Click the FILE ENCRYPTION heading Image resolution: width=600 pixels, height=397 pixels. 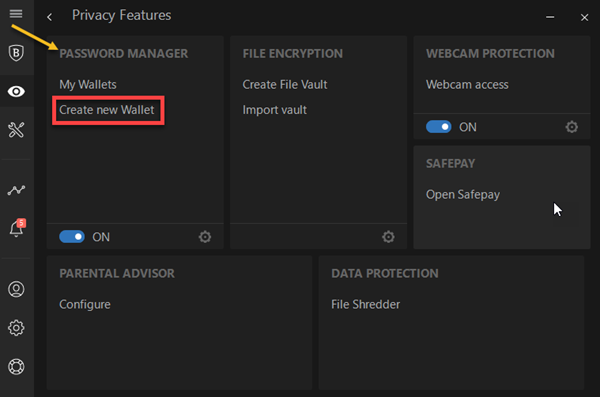[x=292, y=54]
